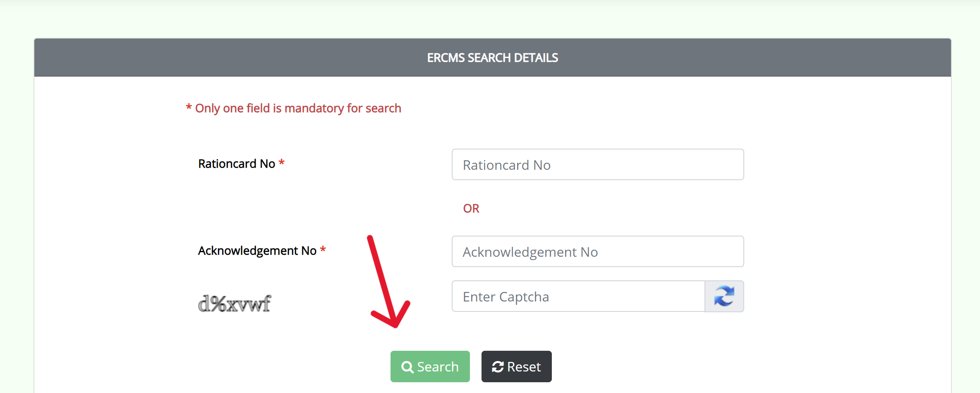Click the Rationcard No field label
This screenshot has height=393, width=980.
[237, 163]
